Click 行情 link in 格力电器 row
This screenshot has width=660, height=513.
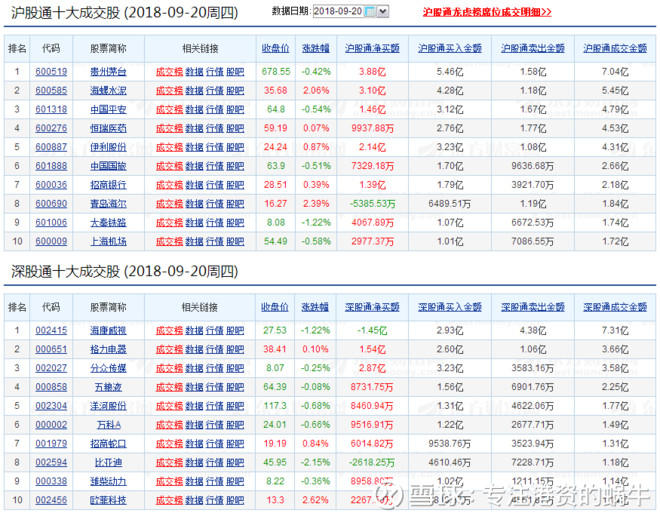point(215,349)
